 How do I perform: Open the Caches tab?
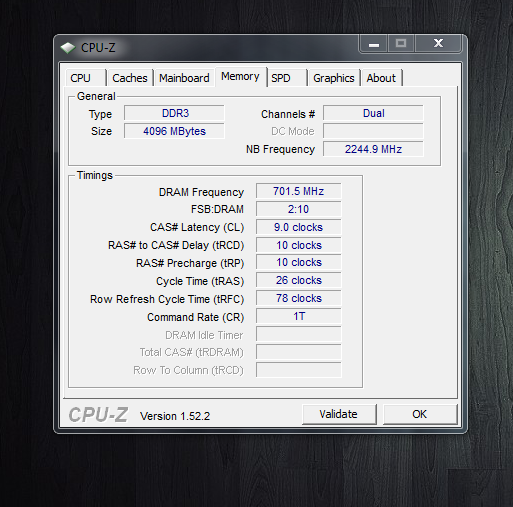(x=130, y=78)
